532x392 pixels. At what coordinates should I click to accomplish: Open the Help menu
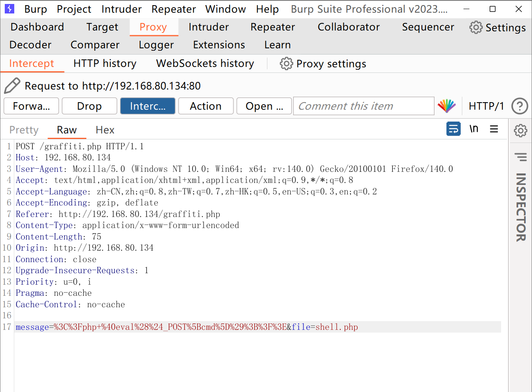pos(267,9)
